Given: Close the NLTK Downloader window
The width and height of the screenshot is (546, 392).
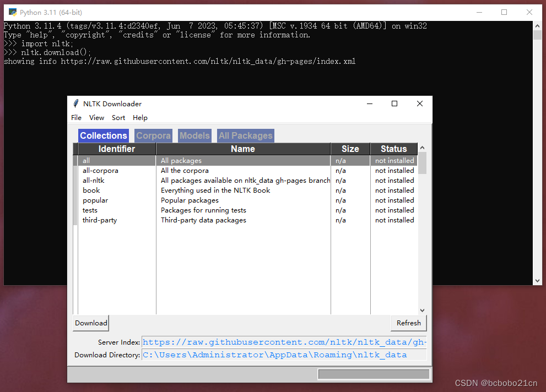Looking at the screenshot, I should pyautogui.click(x=420, y=104).
